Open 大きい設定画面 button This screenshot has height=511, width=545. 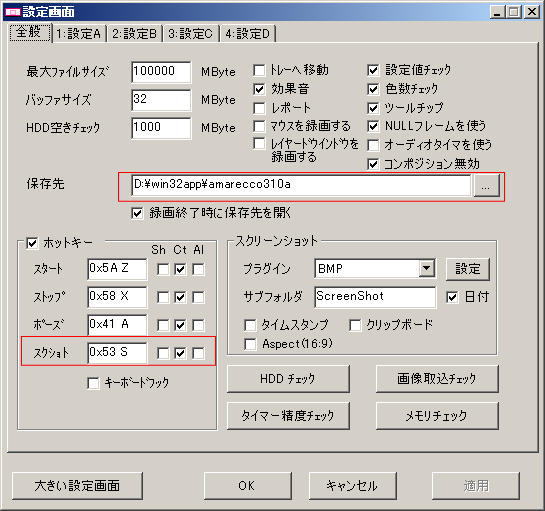77,486
